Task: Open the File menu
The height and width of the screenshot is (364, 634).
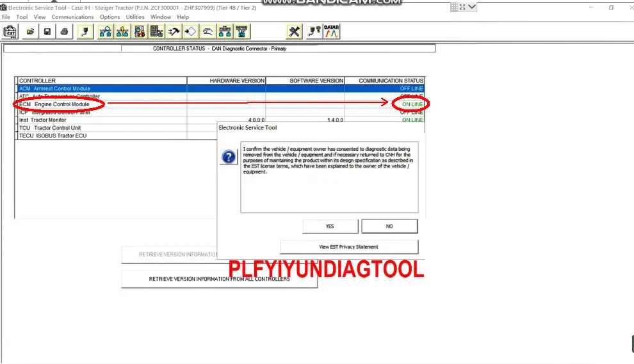Action: tap(6, 17)
